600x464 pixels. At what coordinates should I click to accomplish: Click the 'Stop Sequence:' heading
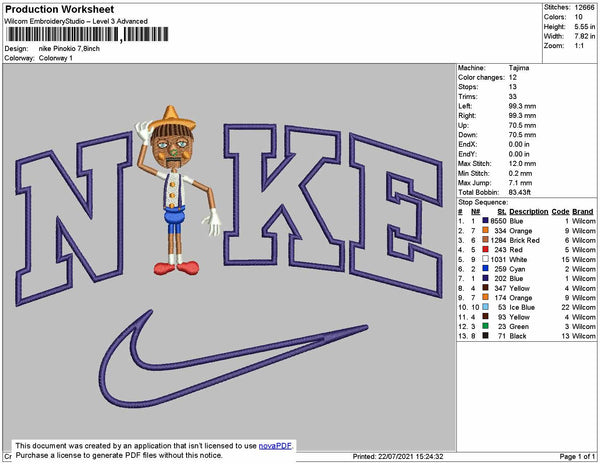point(483,202)
